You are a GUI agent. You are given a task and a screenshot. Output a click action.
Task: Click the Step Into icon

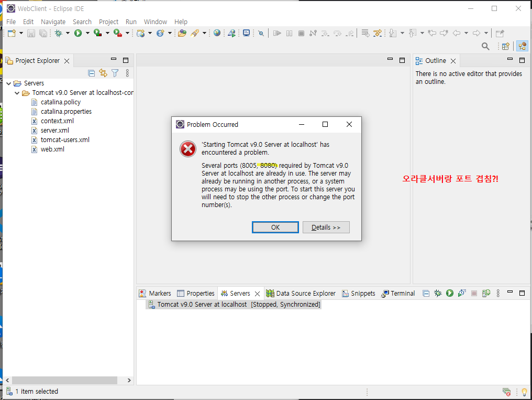tap(325, 33)
